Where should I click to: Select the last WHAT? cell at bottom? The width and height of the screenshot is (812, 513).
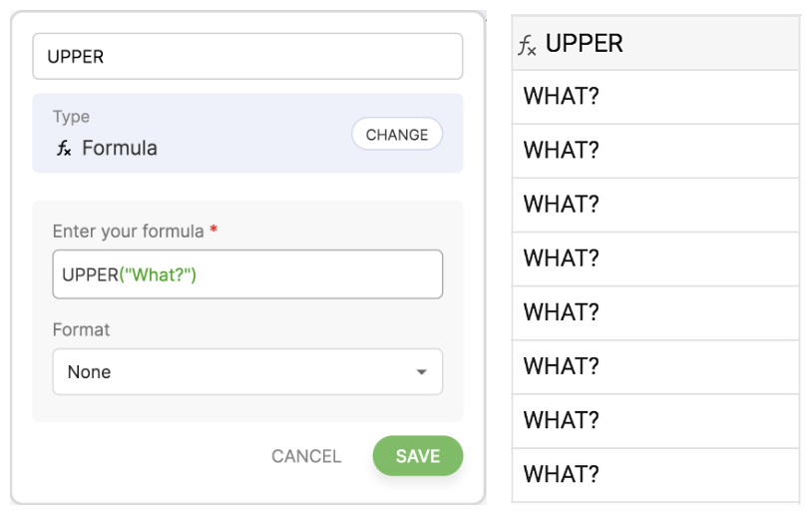[655, 474]
